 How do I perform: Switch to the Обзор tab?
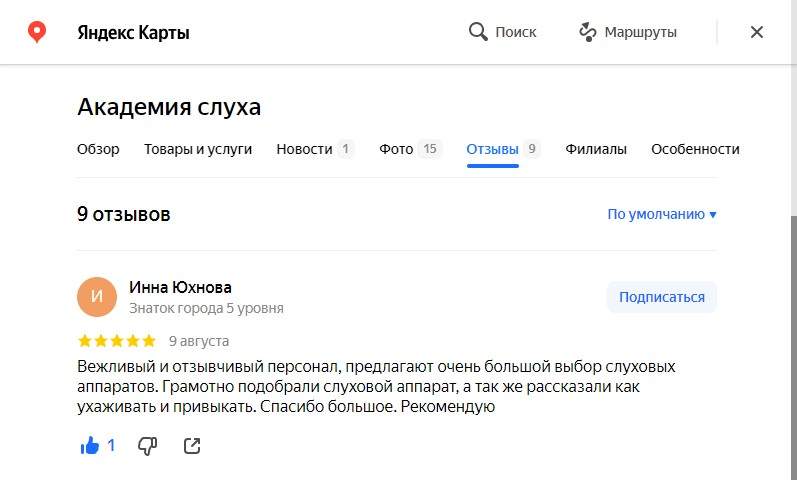[x=98, y=149]
